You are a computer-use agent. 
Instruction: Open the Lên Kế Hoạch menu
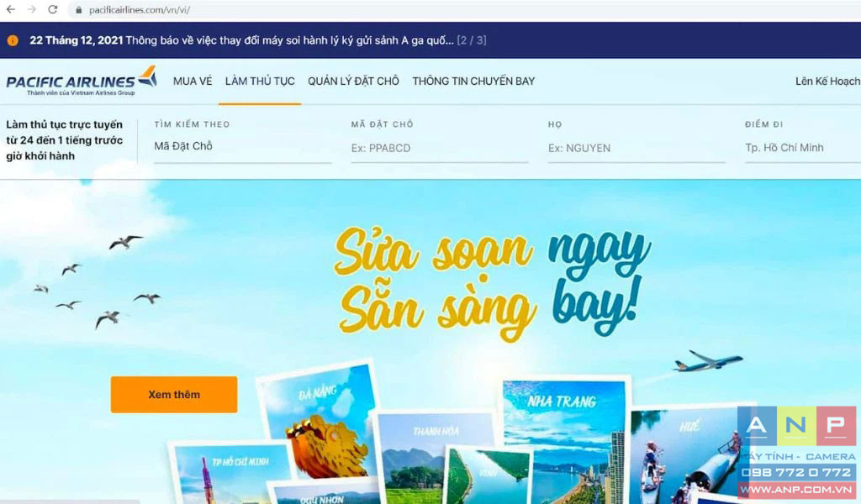tap(828, 81)
